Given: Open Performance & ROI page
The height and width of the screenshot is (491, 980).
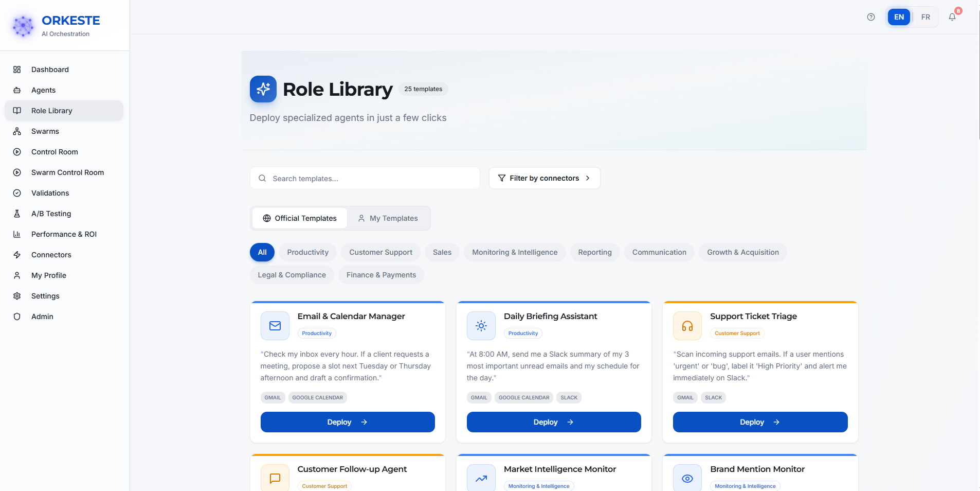Looking at the screenshot, I should pos(64,234).
